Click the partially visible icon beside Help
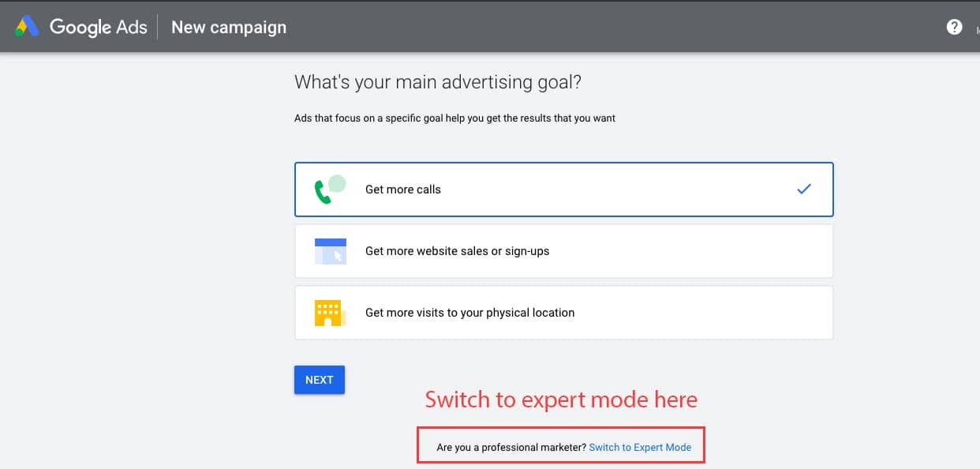 pos(977,28)
